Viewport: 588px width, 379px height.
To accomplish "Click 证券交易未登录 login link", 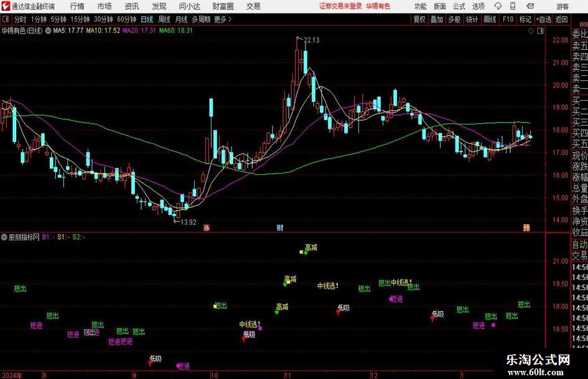I will (x=340, y=6).
